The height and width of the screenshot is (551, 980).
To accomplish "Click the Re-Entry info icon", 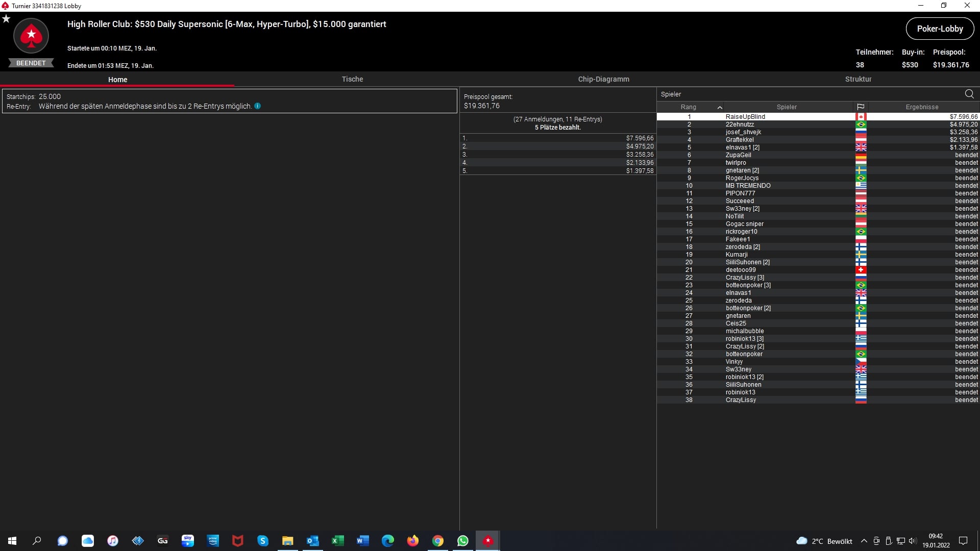I will pos(257,106).
